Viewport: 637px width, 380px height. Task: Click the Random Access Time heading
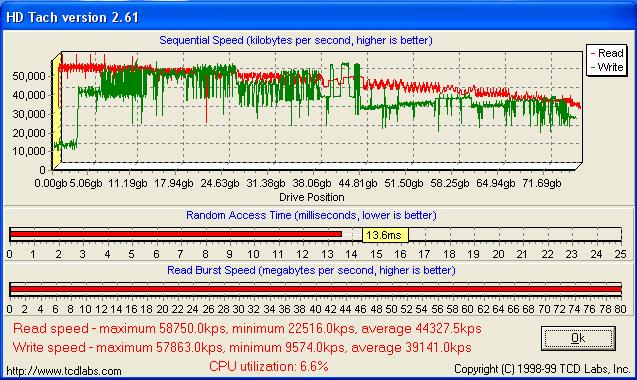pos(311,215)
